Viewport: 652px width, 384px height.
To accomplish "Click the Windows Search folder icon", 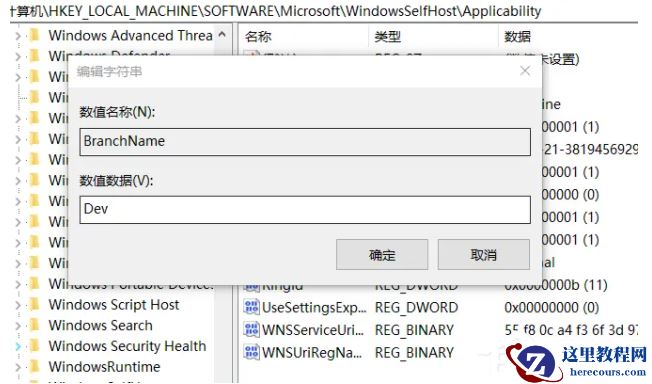I will coord(35,325).
